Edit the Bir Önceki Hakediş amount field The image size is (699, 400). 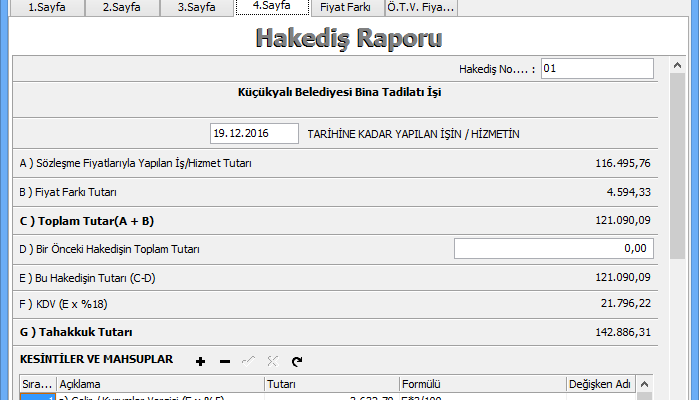554,248
